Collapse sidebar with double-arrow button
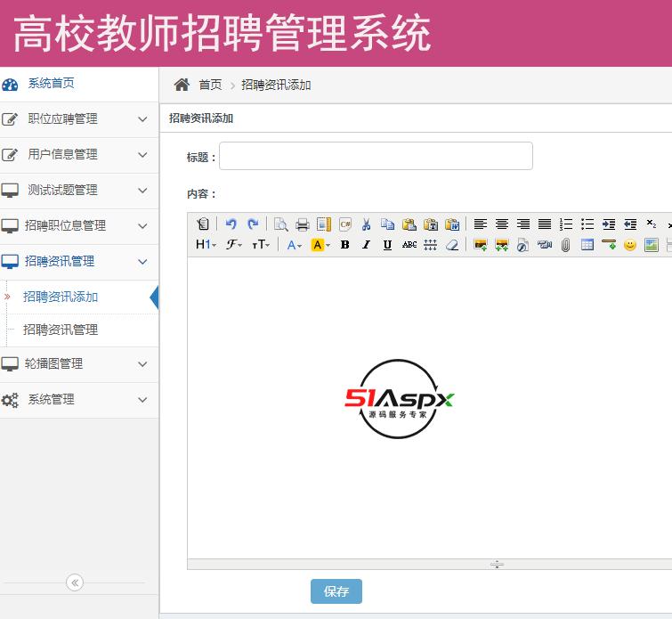The height and width of the screenshot is (619, 672). 75,582
